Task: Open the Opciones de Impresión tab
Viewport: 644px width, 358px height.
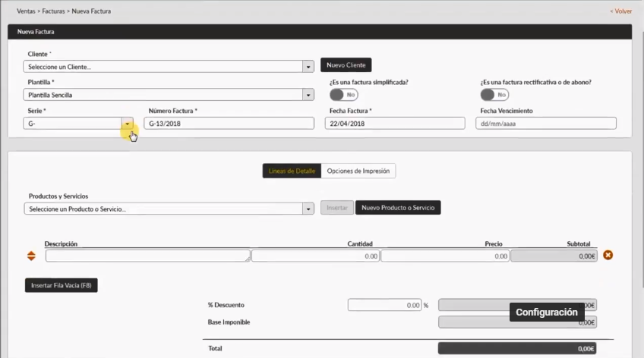Action: pos(358,171)
